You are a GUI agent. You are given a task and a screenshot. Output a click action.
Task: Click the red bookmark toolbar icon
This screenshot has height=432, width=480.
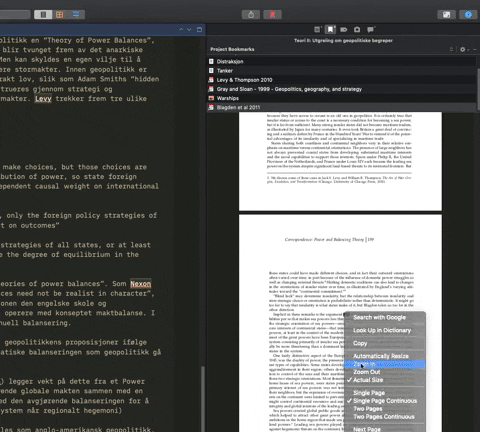272,15
